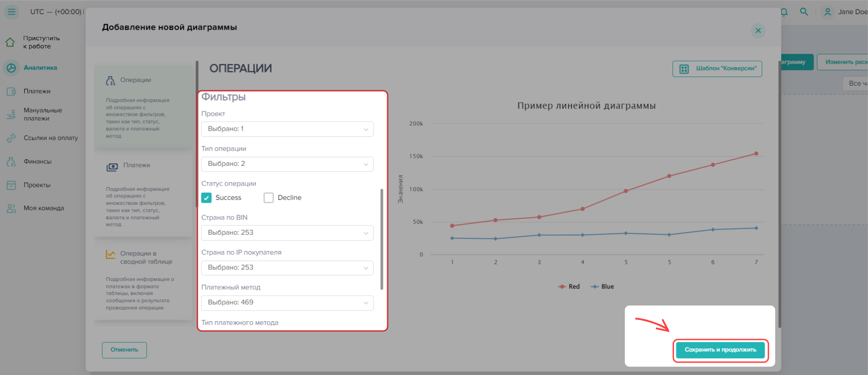Click the Analytics pie chart icon

[x=11, y=68]
